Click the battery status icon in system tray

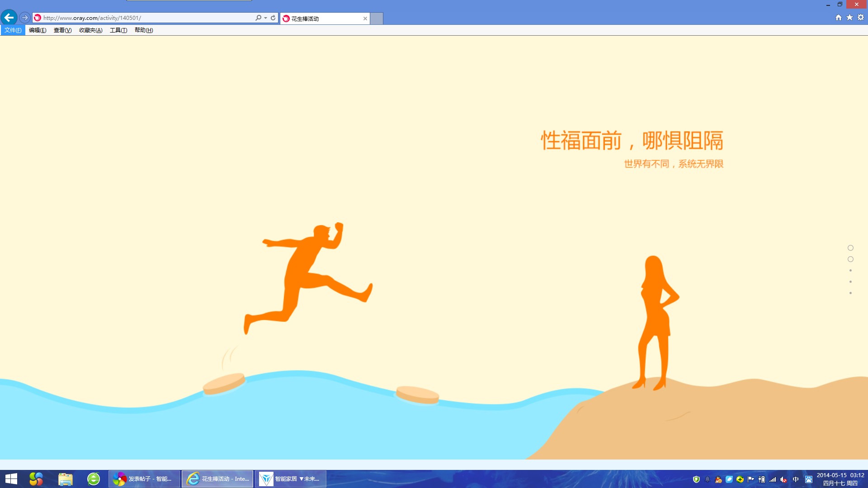click(762, 479)
